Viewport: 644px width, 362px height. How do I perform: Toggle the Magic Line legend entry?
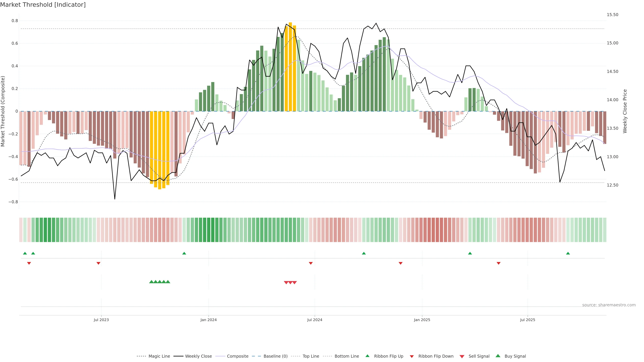(159, 356)
